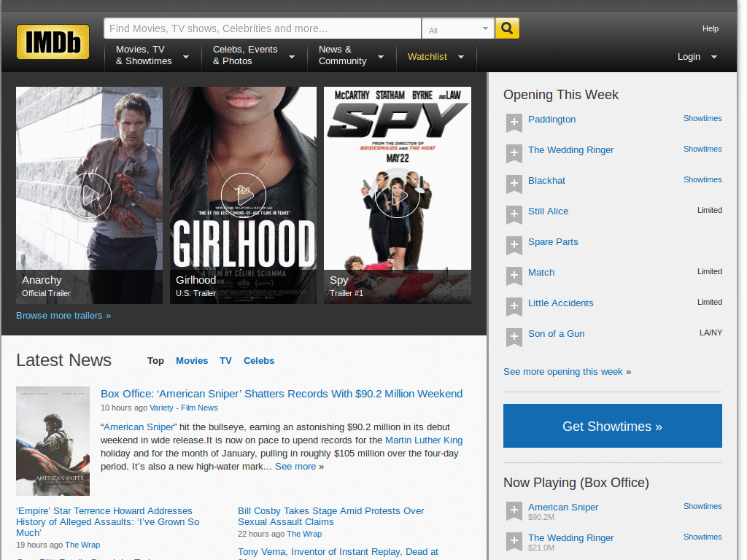Open Opening This Week's Wedding Ringer title link
This screenshot has width=747, height=560.
[x=570, y=150]
